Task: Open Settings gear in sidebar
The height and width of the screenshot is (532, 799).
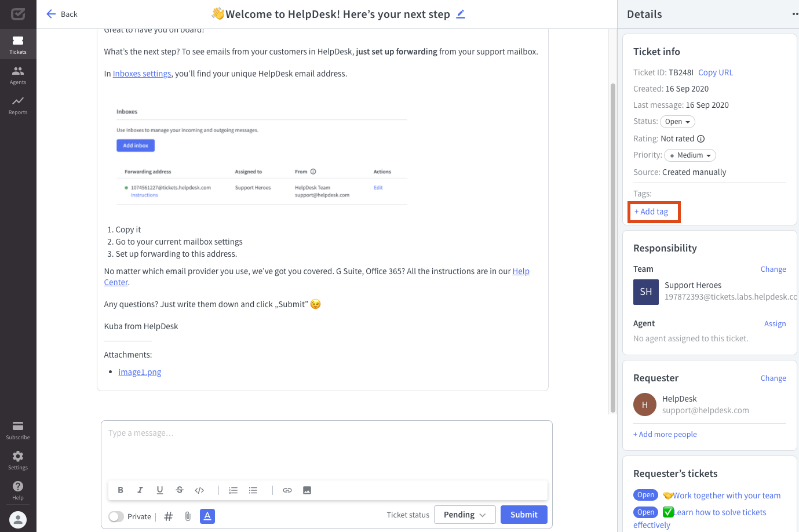Action: (18, 460)
